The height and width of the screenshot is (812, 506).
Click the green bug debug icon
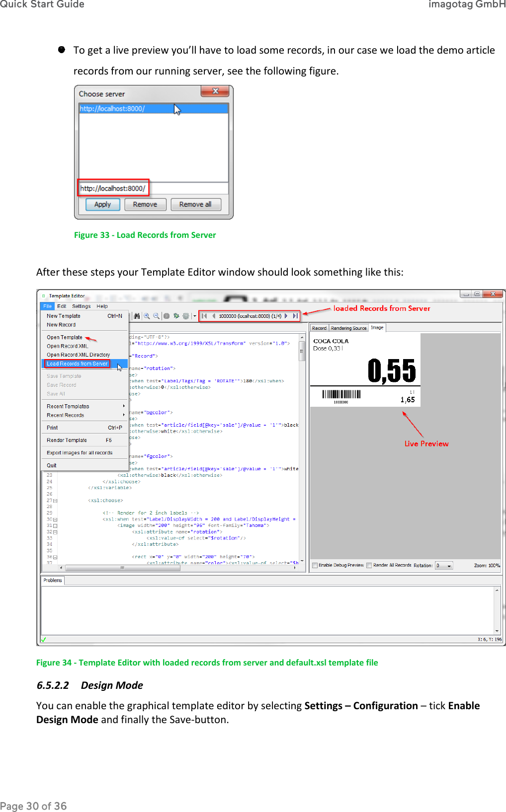[176, 316]
